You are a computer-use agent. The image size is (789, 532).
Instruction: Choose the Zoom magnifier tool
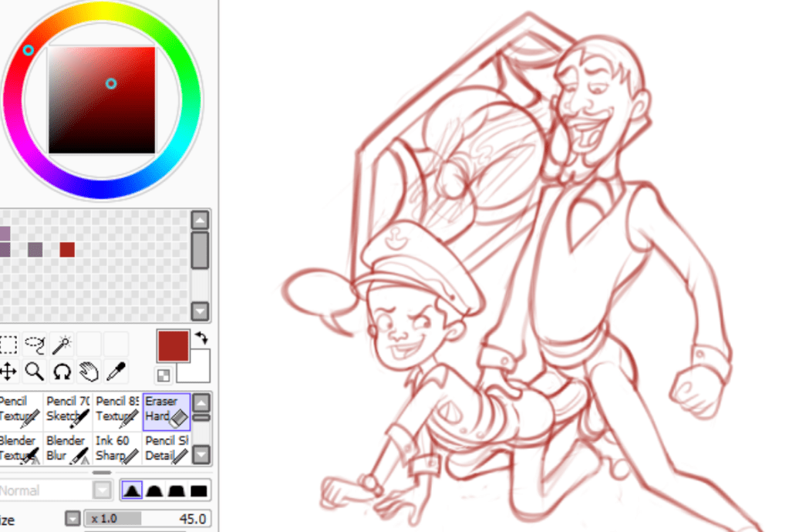click(x=35, y=372)
